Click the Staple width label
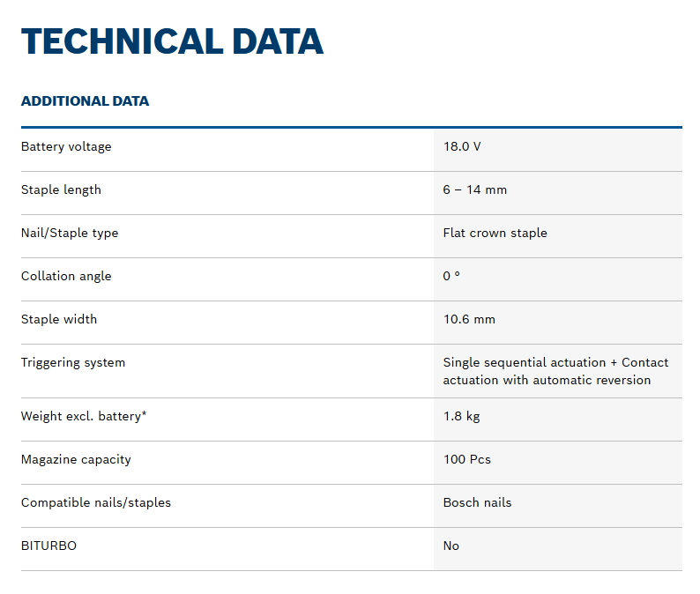700x594 pixels. (x=59, y=319)
